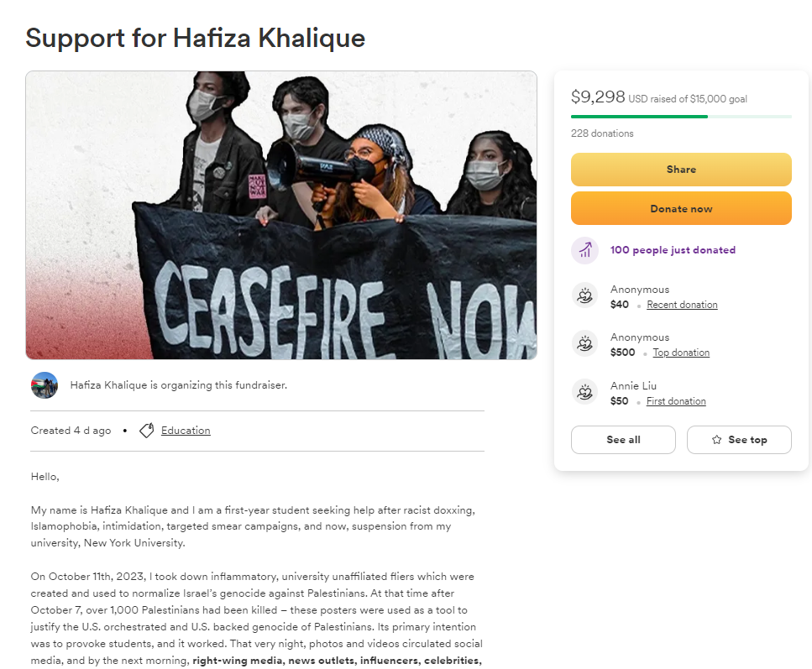Click the yellow Share button

[681, 170]
